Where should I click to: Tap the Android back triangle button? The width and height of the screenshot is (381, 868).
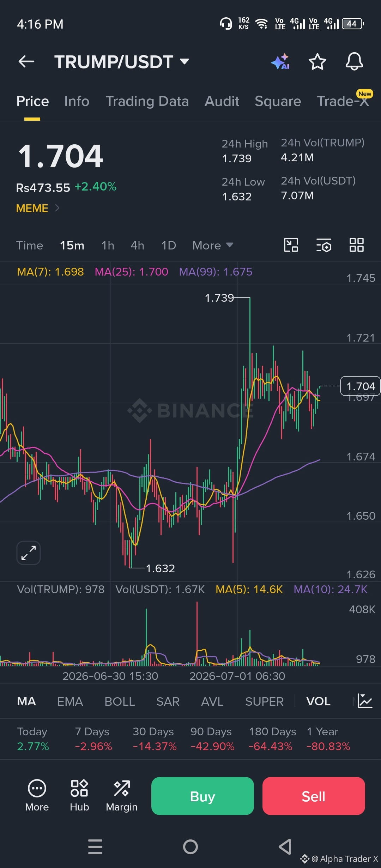point(285,847)
